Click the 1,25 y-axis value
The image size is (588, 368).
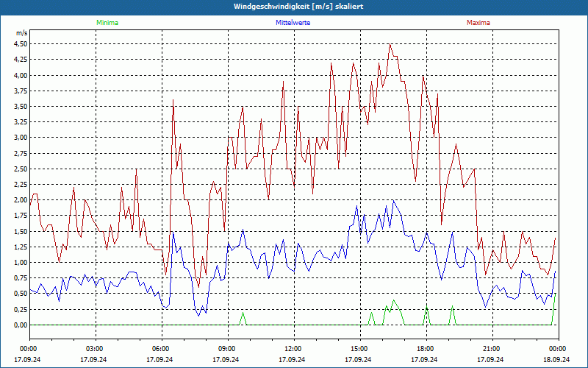click(x=21, y=247)
